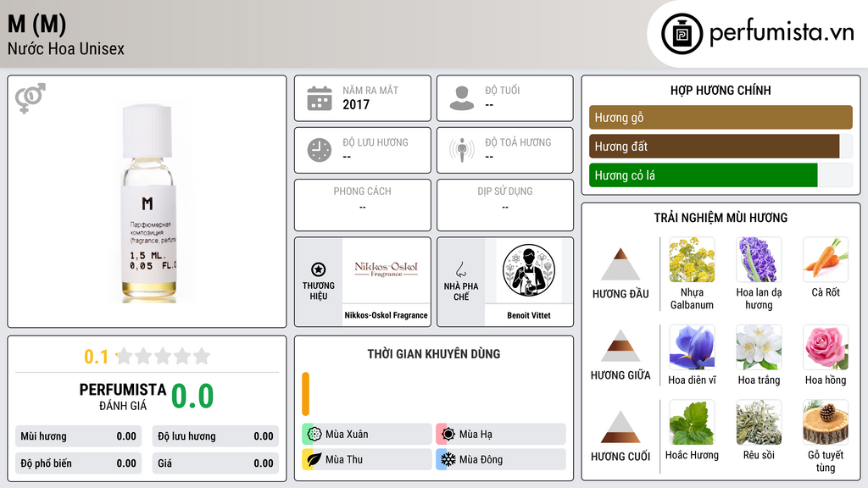
Task: Select the Mùa Đông season label
Action: [481, 459]
